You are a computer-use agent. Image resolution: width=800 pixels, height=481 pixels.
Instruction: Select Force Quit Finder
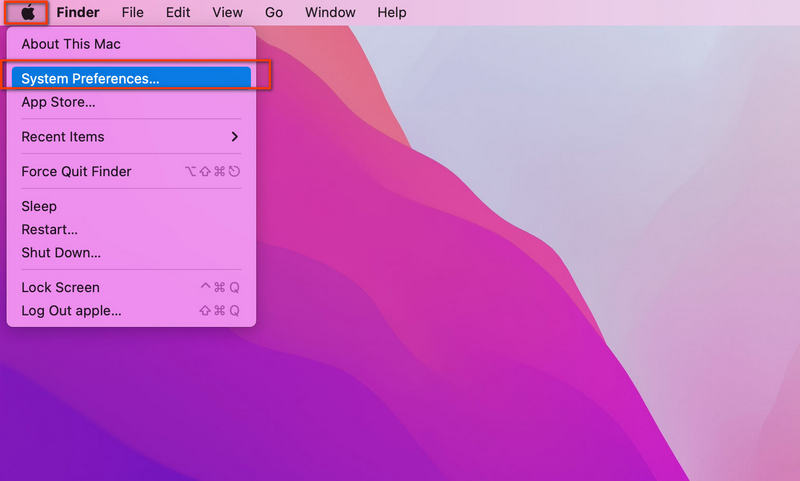click(x=76, y=171)
